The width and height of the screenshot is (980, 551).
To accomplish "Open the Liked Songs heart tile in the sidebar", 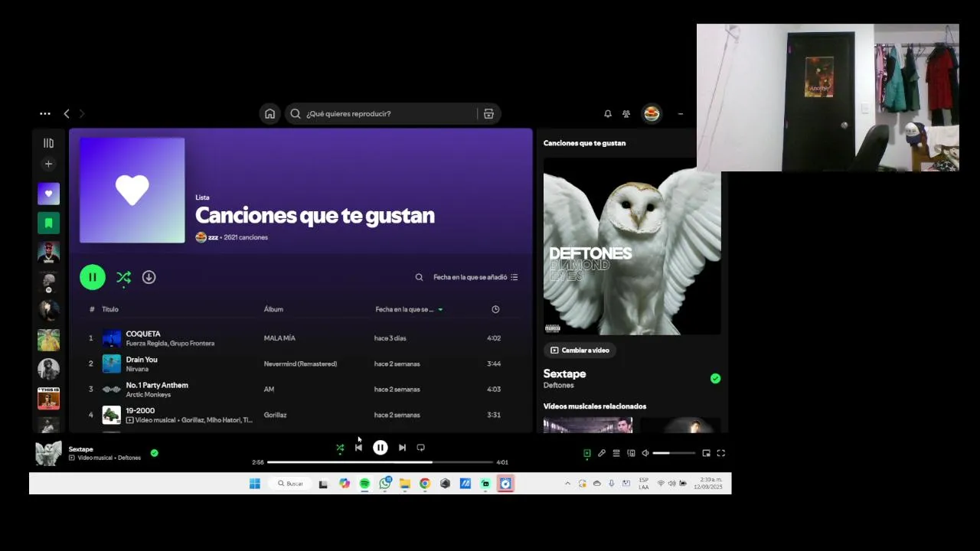I will click(48, 194).
